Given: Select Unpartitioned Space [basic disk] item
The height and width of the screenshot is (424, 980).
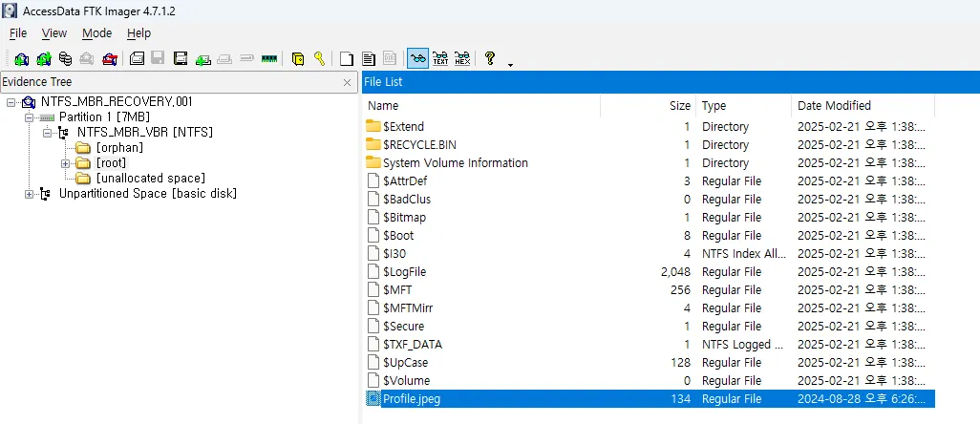Looking at the screenshot, I should tap(148, 194).
